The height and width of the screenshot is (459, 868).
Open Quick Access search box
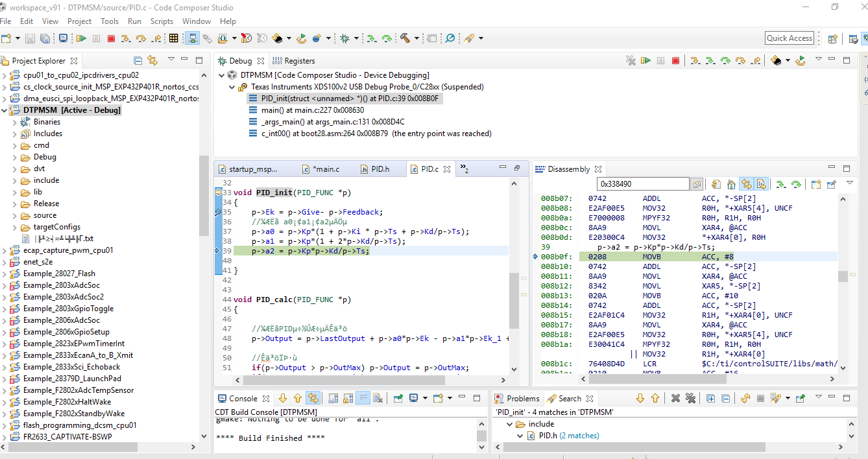pyautogui.click(x=789, y=38)
